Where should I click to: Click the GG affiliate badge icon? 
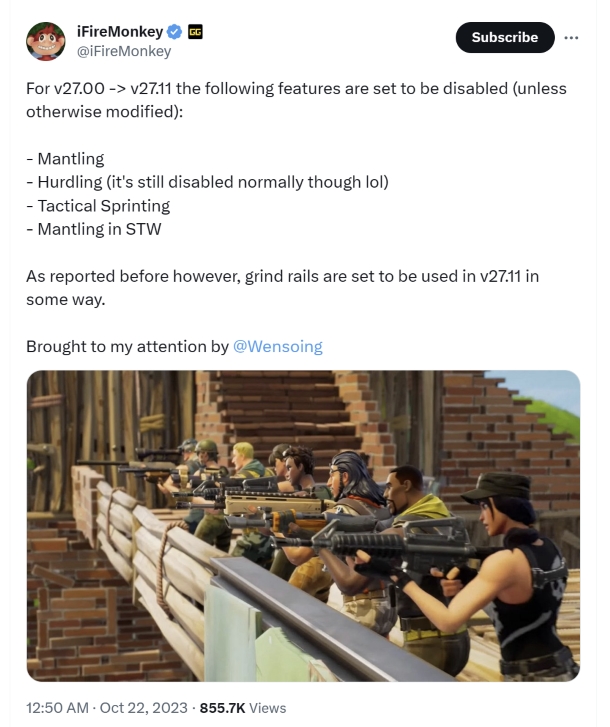(195, 32)
